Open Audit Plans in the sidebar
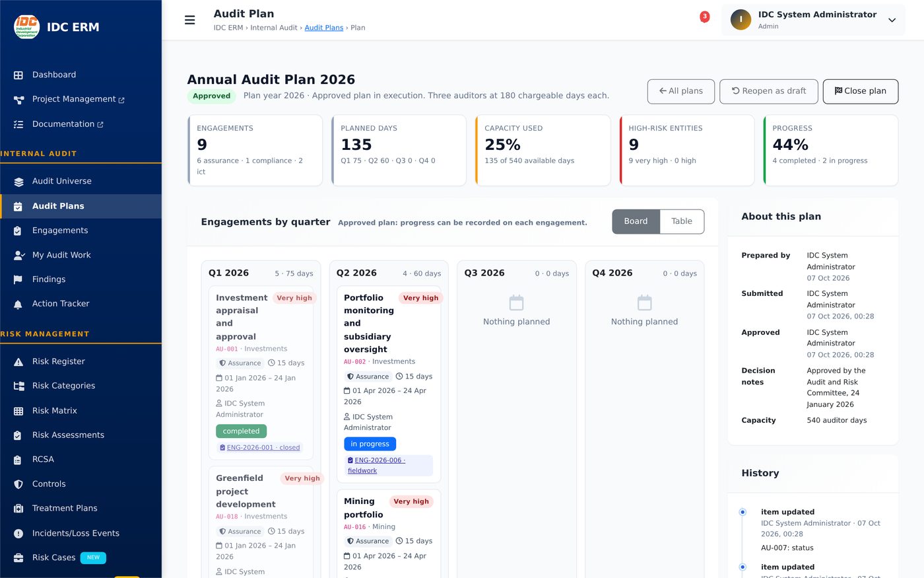Viewport: 924px width, 578px height. point(81,206)
